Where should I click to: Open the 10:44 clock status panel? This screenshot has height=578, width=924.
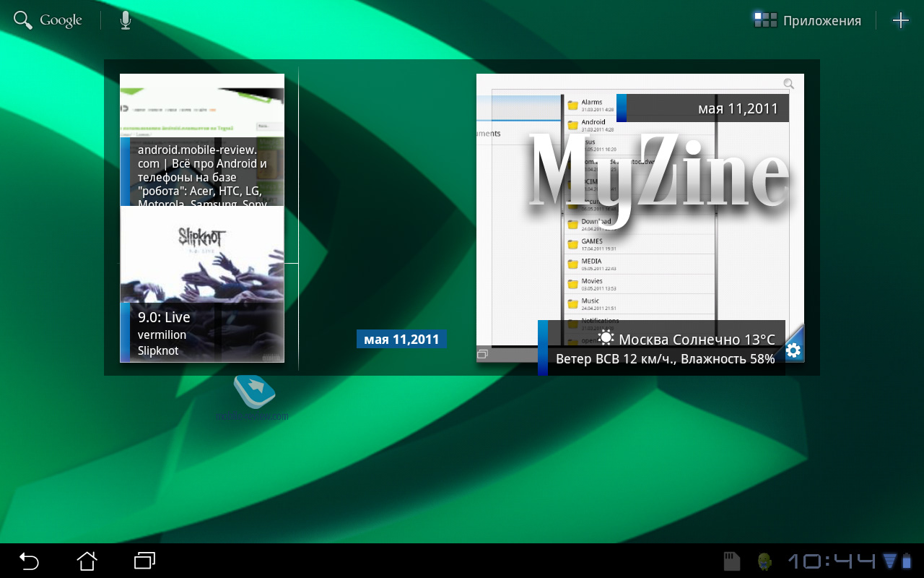coord(832,561)
